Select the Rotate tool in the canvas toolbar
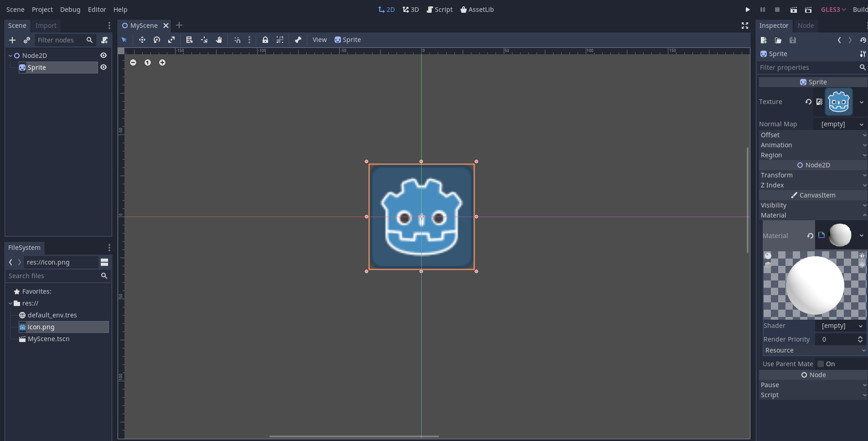868x441 pixels. [156, 40]
